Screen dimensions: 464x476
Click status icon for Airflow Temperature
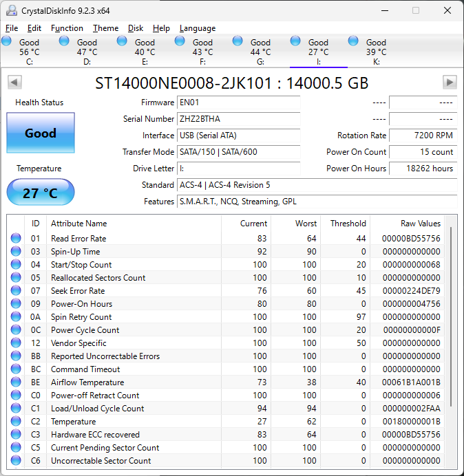point(16,382)
